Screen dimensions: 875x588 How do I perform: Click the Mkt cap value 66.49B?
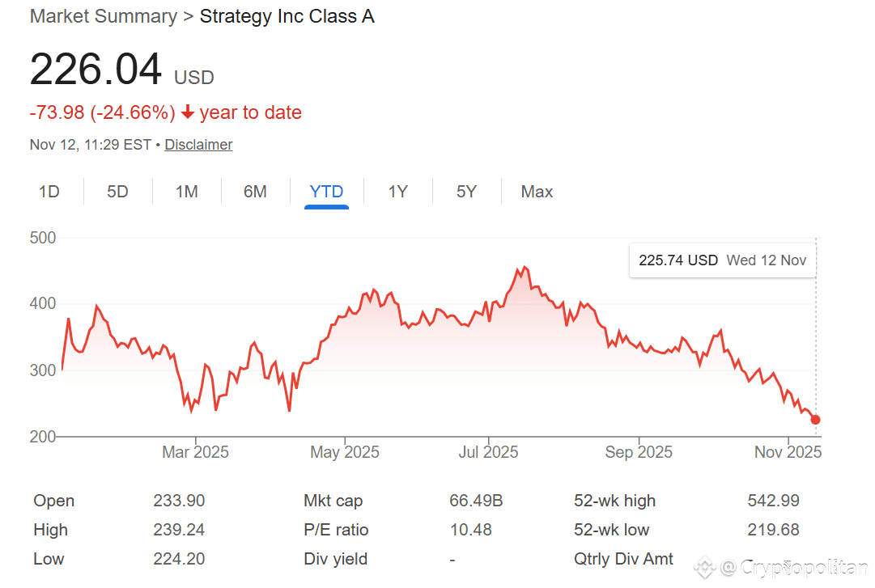[476, 501]
